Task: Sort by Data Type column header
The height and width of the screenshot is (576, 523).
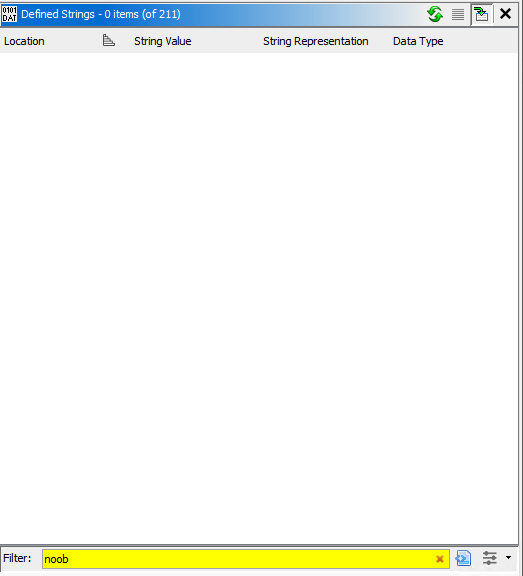Action: (x=418, y=41)
